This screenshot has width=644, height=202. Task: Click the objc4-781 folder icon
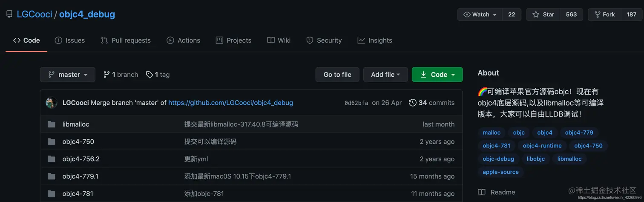pos(52,193)
